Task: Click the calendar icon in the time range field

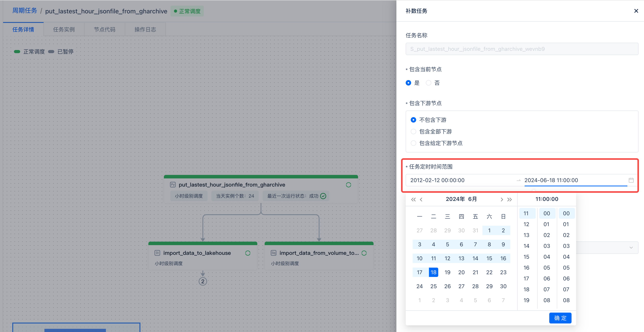Action: pos(631,180)
